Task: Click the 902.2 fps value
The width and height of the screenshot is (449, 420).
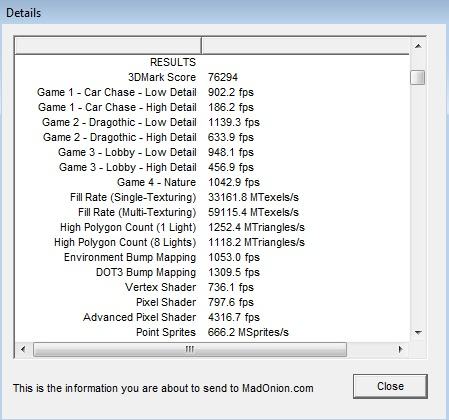Action: [231, 92]
